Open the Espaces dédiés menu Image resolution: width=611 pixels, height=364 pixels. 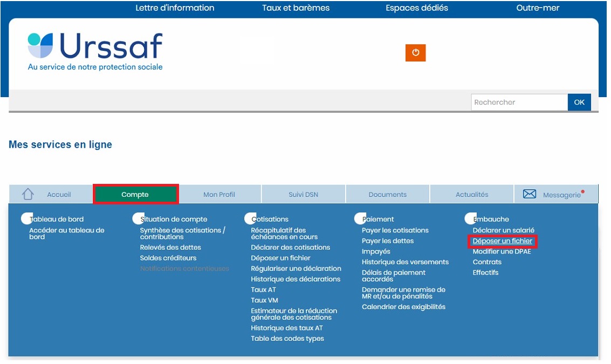[416, 8]
